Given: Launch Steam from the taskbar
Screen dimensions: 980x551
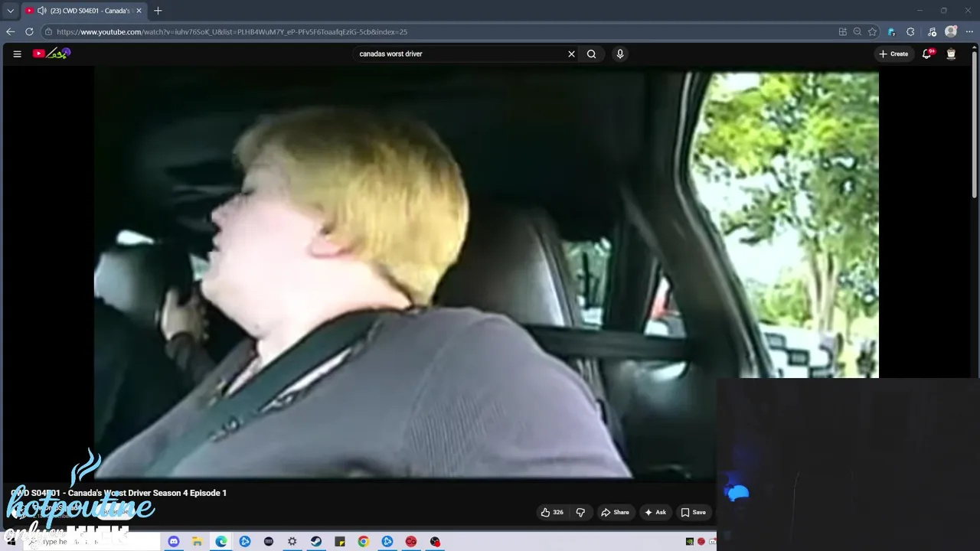Looking at the screenshot, I should click(316, 542).
